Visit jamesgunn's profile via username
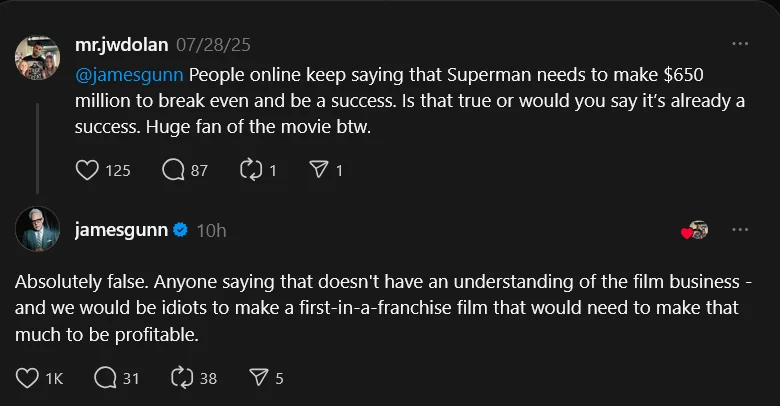This screenshot has height=406, width=780. [121, 230]
